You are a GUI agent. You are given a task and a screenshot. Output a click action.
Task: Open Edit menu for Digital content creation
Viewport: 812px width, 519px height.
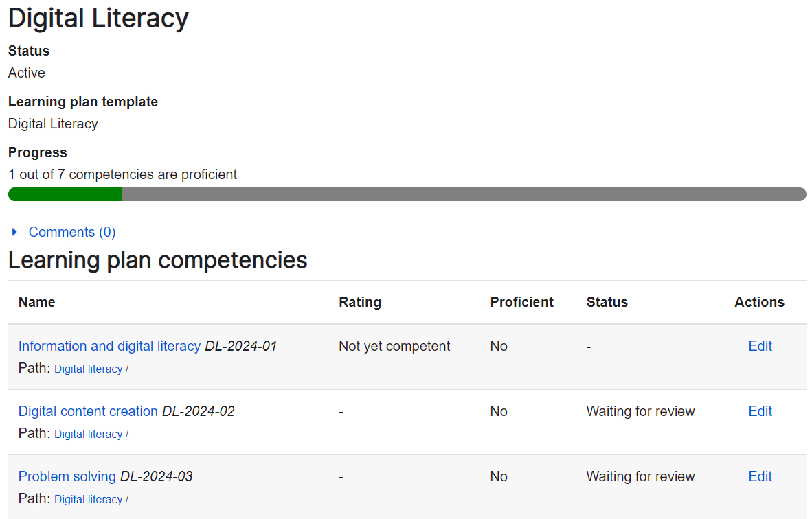(760, 411)
